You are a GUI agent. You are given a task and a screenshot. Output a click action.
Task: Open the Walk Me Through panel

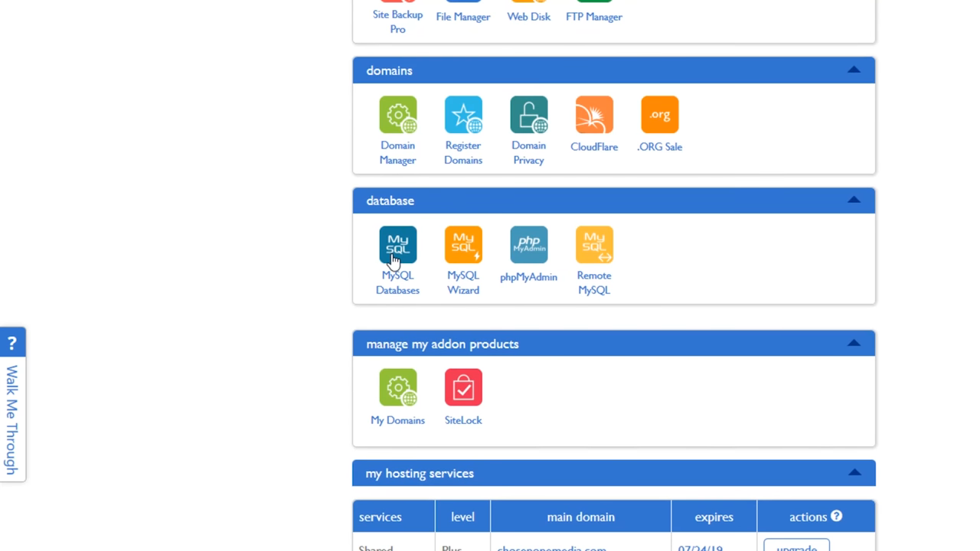pos(12,419)
